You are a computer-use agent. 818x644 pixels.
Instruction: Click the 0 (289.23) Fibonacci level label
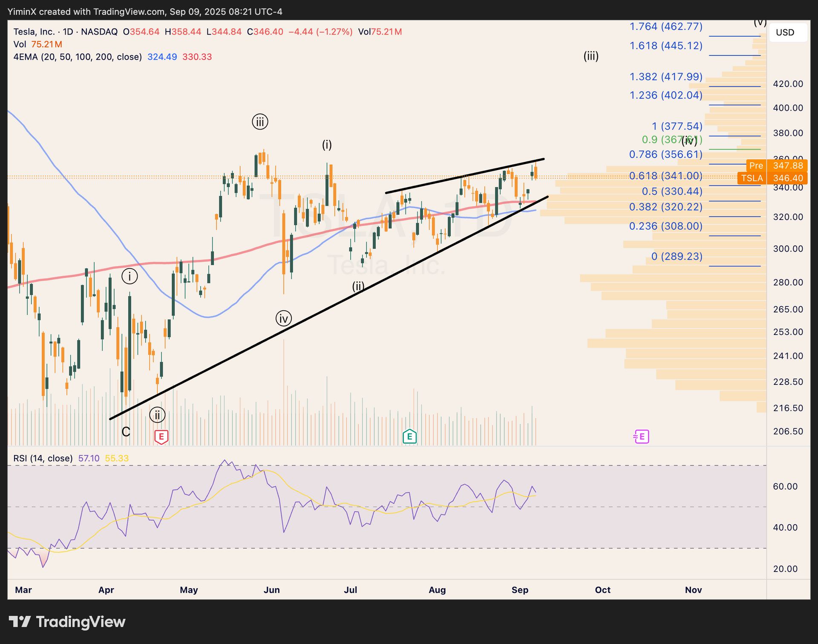pos(677,256)
